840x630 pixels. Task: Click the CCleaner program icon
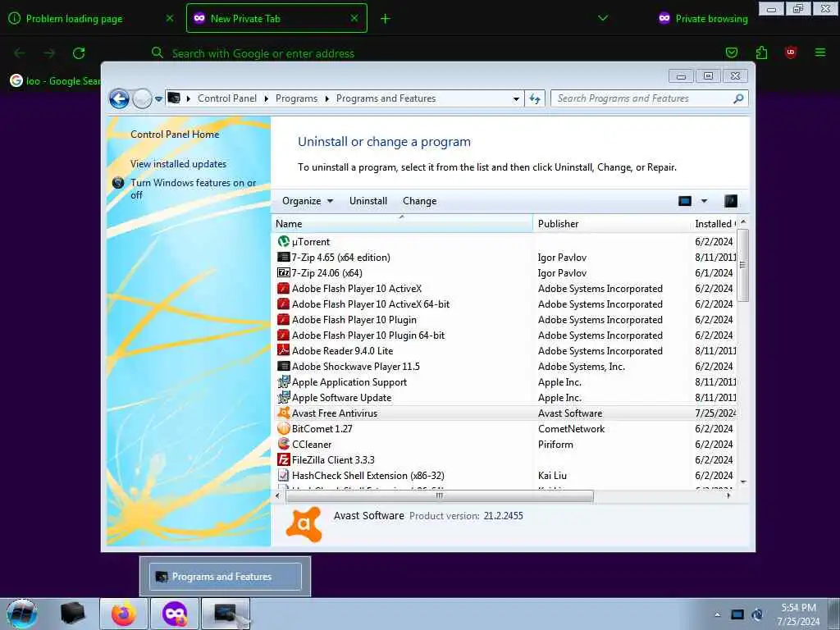tap(283, 444)
